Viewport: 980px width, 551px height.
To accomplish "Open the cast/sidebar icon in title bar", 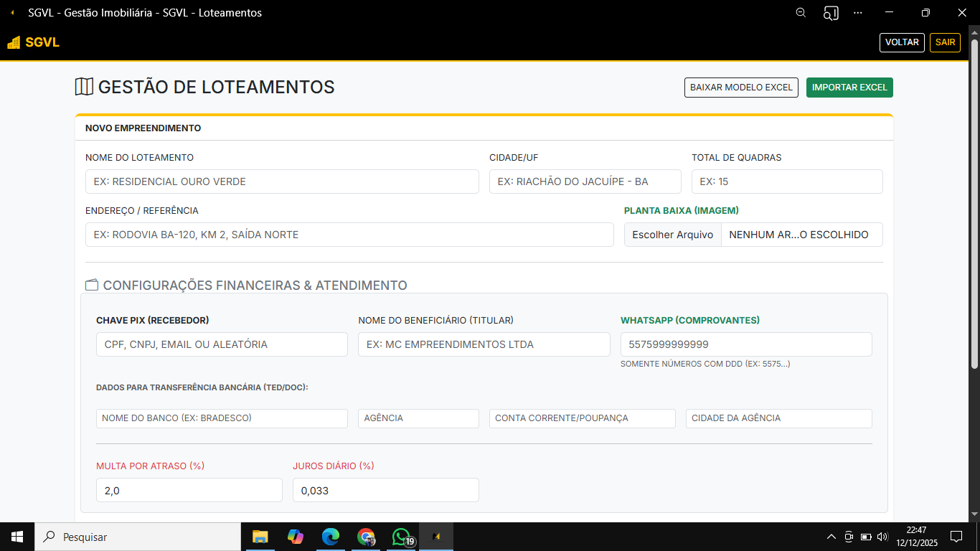I will pos(831,13).
